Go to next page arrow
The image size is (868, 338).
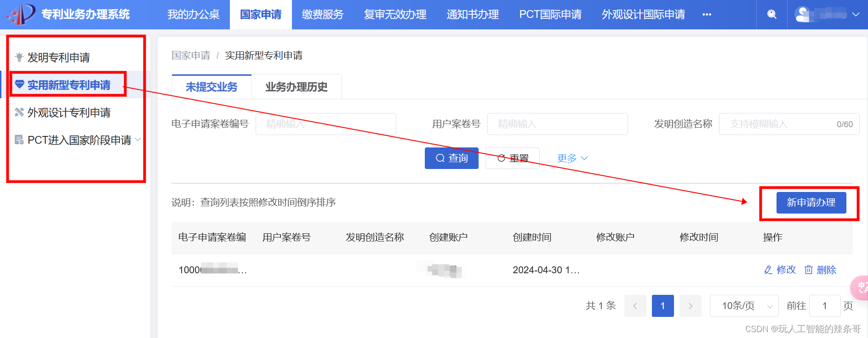[691, 306]
